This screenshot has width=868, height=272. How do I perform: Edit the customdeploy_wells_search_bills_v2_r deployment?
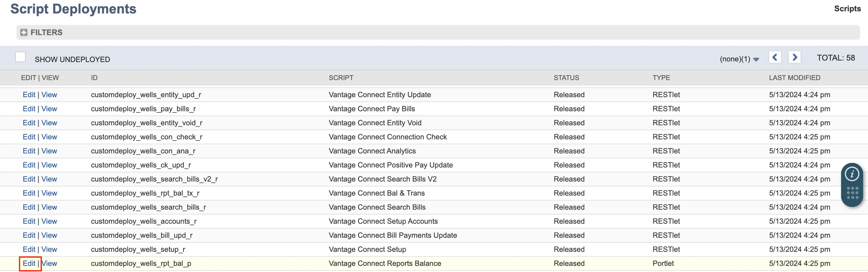coord(29,179)
